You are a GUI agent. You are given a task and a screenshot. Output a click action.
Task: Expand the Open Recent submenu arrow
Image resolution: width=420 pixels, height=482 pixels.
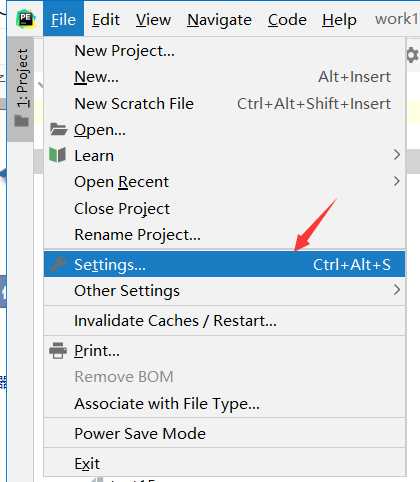click(396, 181)
